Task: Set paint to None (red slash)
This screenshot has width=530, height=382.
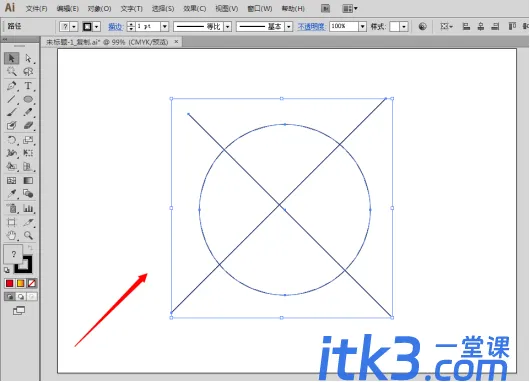Action: pos(32,283)
